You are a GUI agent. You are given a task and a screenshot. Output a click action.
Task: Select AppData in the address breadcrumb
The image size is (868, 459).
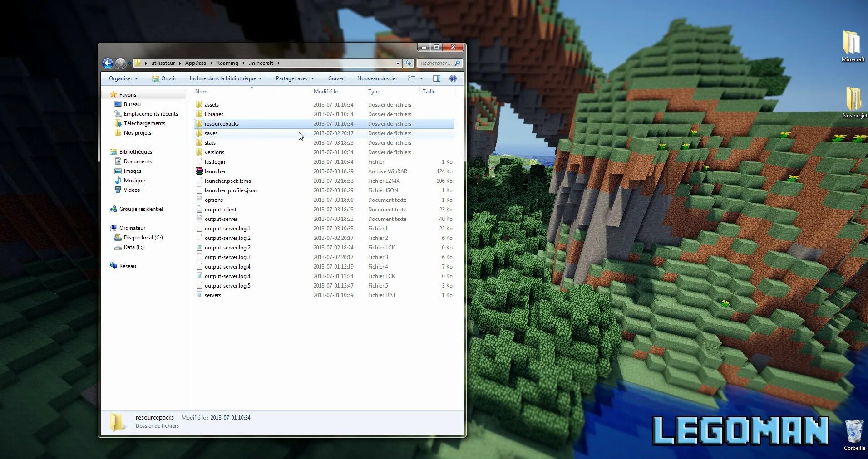(x=195, y=63)
